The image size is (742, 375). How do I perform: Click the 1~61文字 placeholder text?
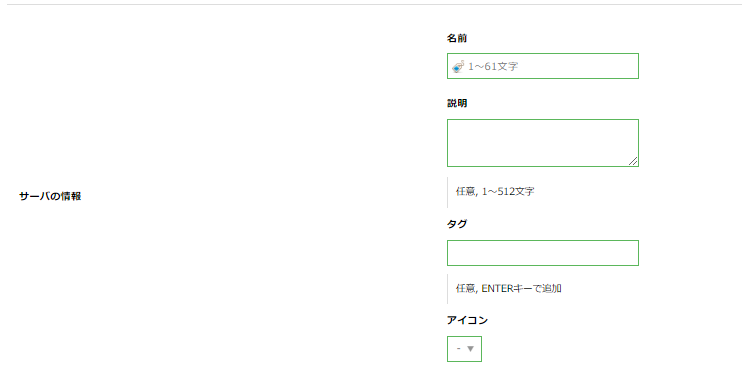click(493, 67)
